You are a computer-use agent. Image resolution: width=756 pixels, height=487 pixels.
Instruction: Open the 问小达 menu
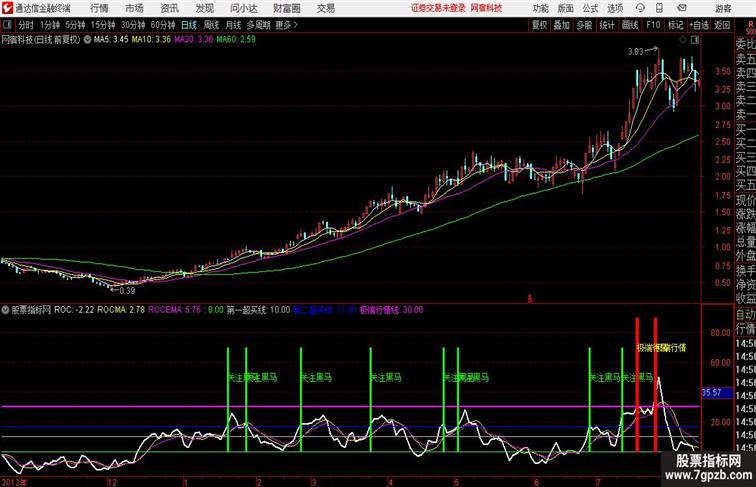pos(243,8)
